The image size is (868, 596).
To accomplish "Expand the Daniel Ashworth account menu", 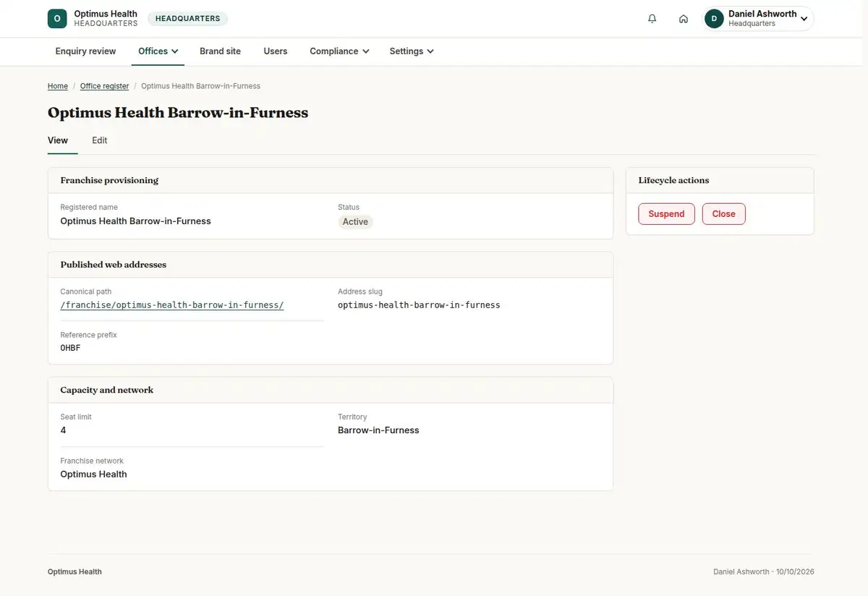I will [x=759, y=19].
